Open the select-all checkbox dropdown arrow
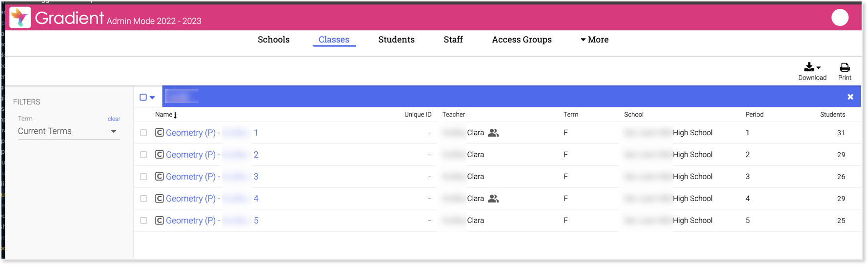The image size is (868, 265). click(152, 98)
